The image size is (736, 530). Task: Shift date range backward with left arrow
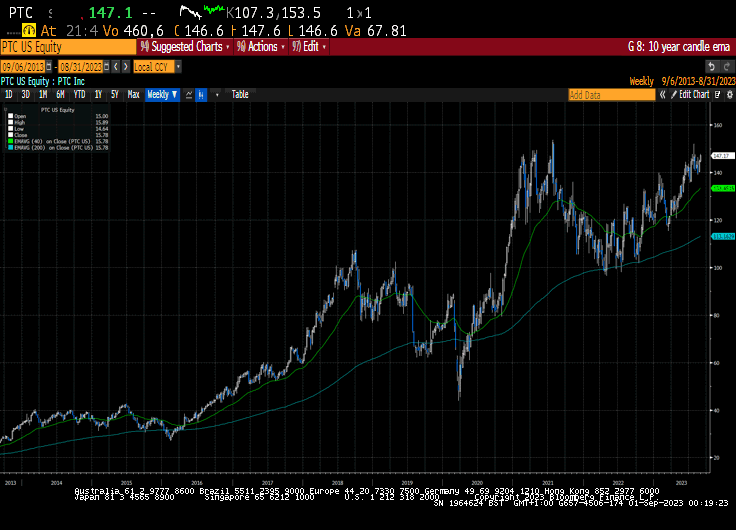116,67
